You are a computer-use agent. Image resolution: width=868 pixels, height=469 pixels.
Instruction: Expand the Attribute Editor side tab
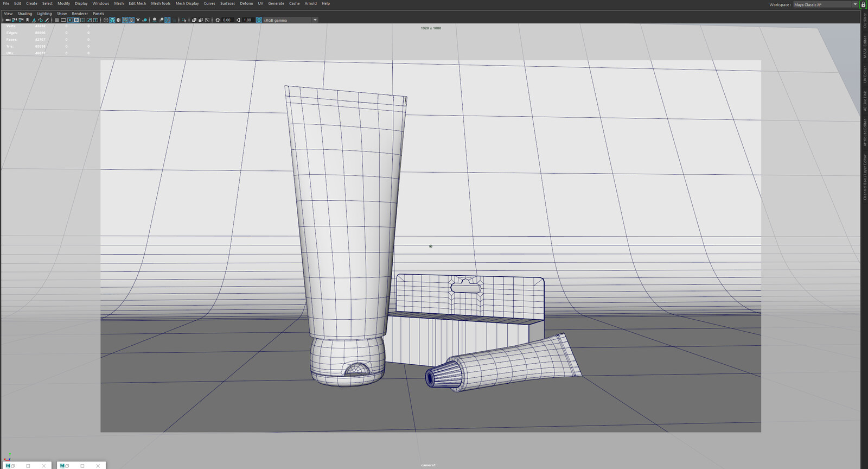[865, 132]
